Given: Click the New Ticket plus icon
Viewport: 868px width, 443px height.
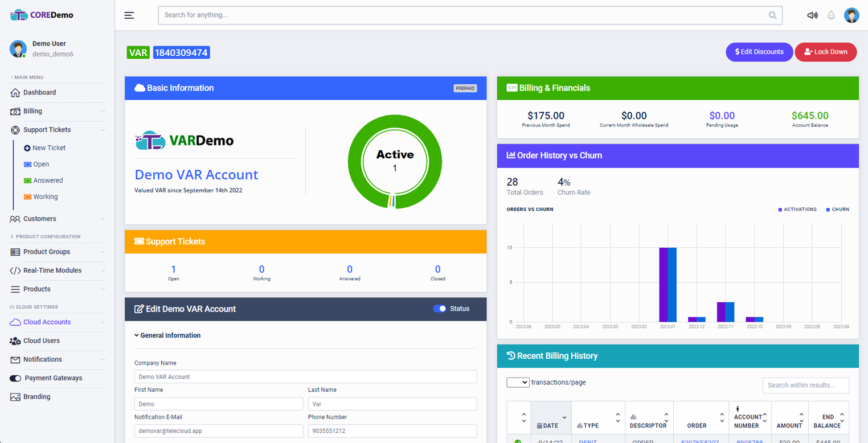Looking at the screenshot, I should coord(27,148).
